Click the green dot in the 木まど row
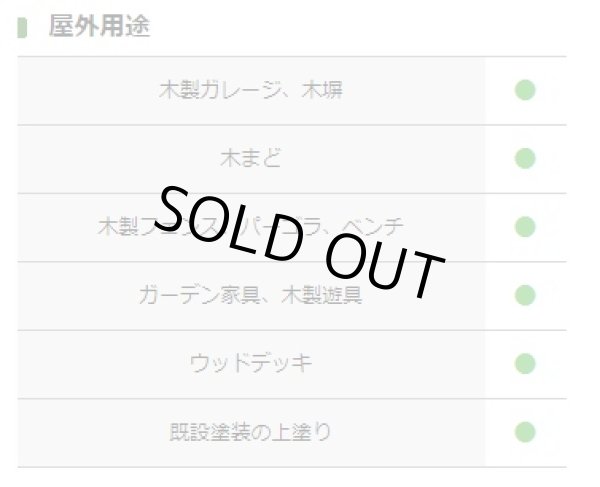Screen dimensions: 600x487 pyautogui.click(x=525, y=159)
